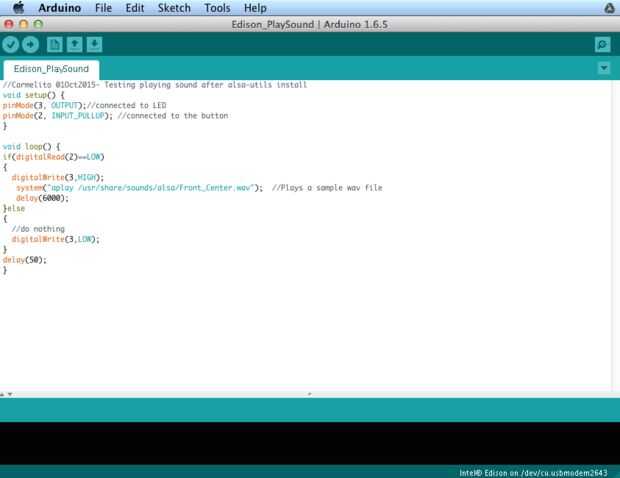Maximize the window with the green button

[x=38, y=24]
